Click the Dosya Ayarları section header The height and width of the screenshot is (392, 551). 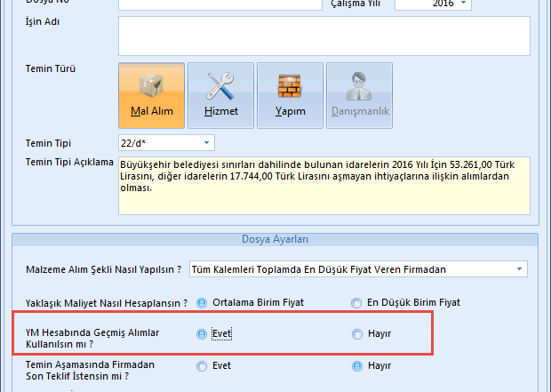275,239
